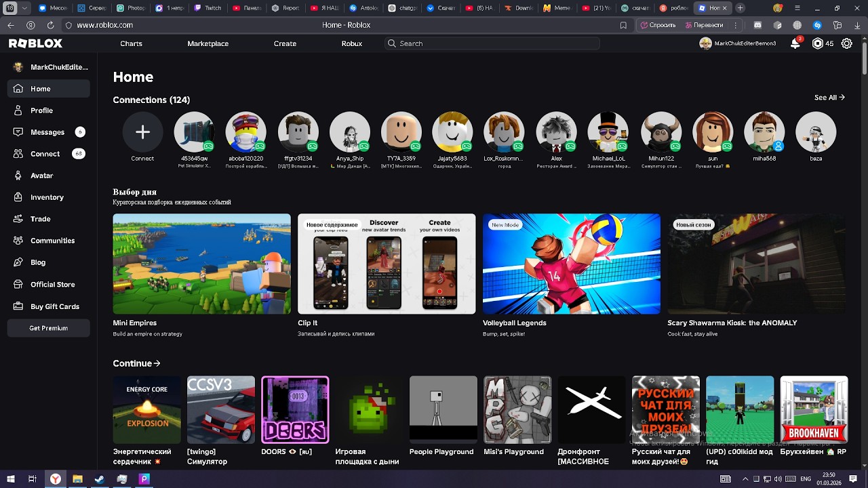Screen dimensions: 868x488
Task: Open friend aboba120220 avatar
Action: click(245, 132)
